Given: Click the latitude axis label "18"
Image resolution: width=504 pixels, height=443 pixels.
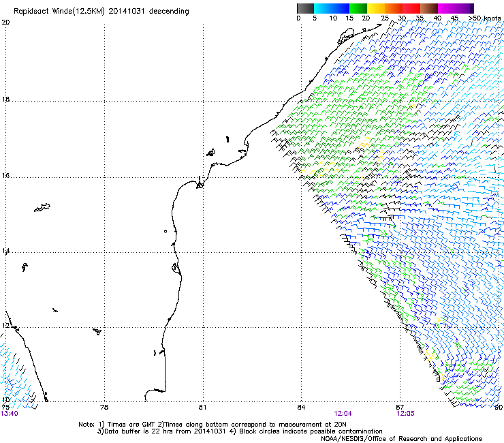Looking at the screenshot, I should tap(5, 99).
